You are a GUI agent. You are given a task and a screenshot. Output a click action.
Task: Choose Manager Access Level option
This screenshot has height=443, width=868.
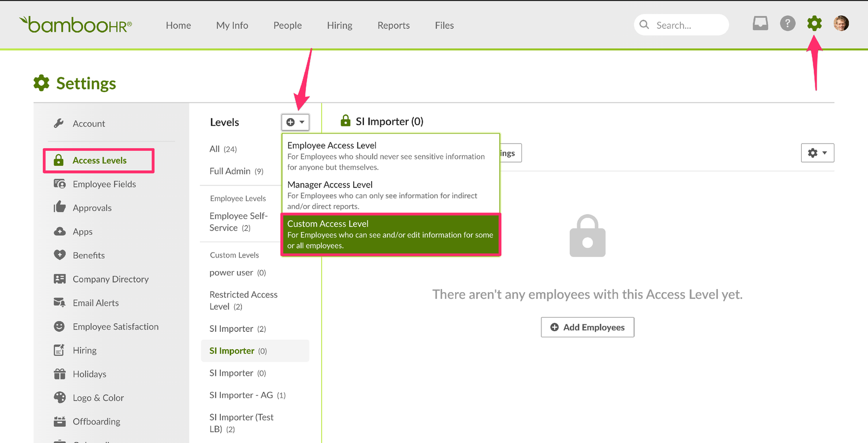[391, 195]
